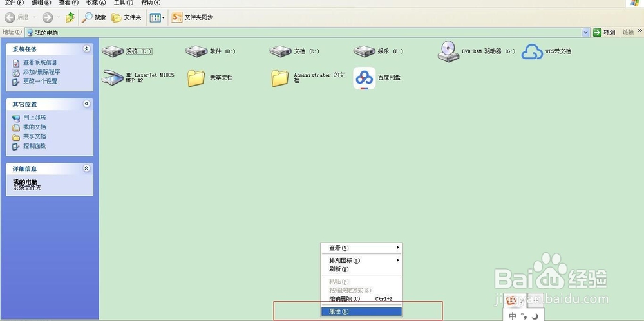Image resolution: width=644 pixels, height=321 pixels.
Task: Choose 撤销删除 in the context menu
Action: [x=361, y=299]
